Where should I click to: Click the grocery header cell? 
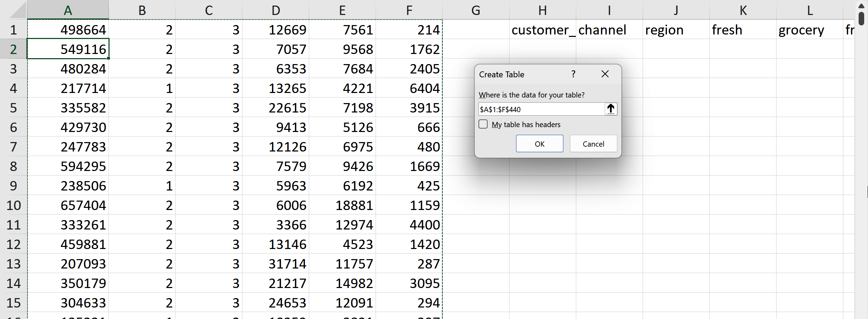click(x=810, y=30)
